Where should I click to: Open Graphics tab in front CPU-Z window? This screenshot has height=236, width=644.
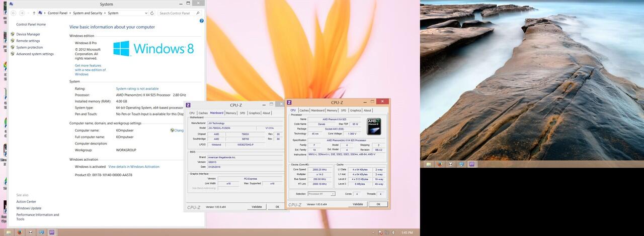click(356, 110)
